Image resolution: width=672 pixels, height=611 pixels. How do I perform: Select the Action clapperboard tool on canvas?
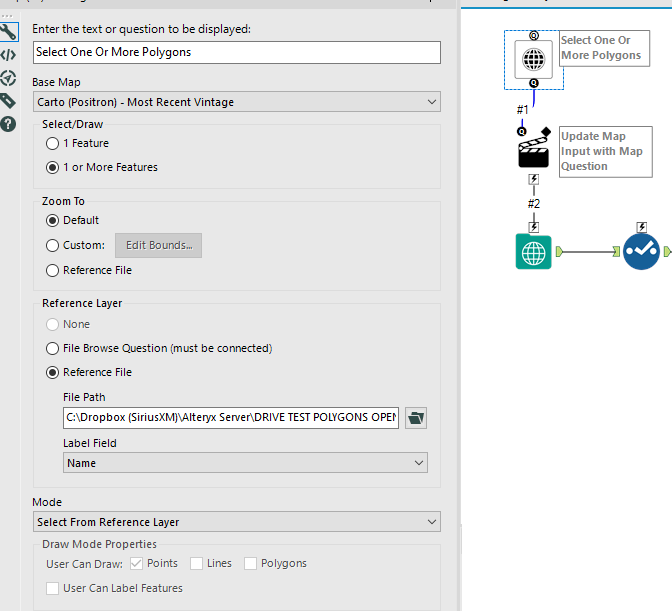click(534, 153)
